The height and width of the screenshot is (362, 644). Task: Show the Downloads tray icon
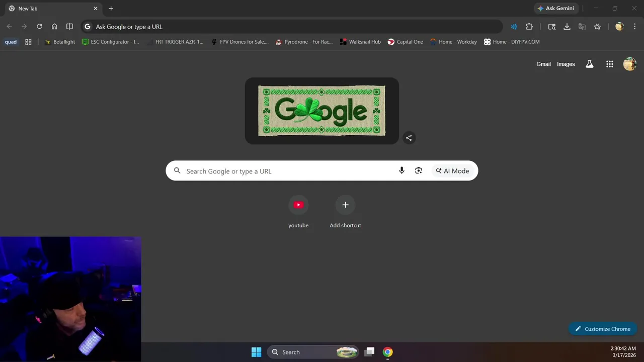567,27
